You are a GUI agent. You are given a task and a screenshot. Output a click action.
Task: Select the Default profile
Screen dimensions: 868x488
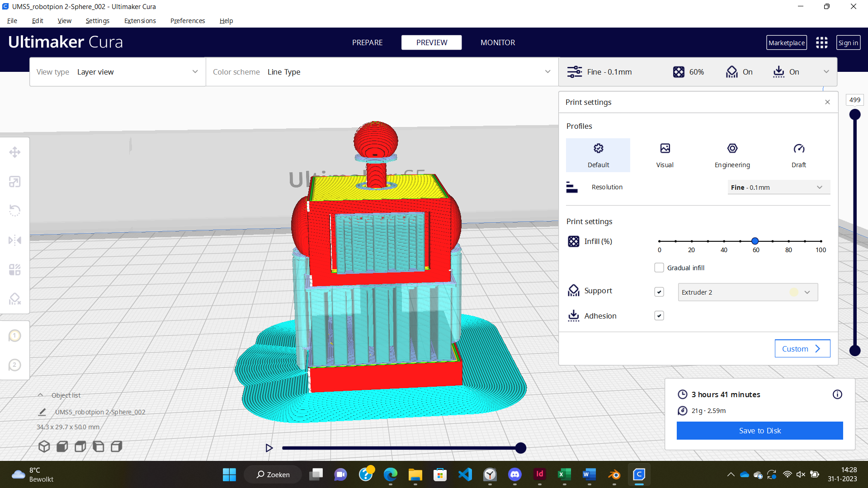coord(598,155)
